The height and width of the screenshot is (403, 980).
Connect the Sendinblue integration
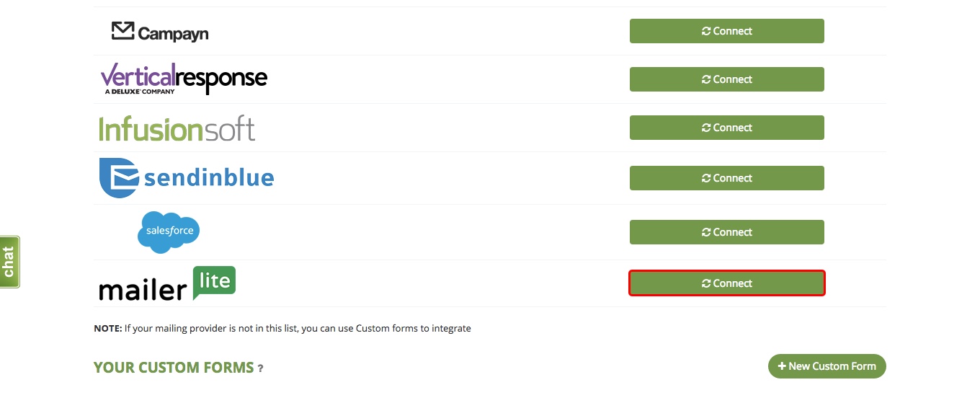point(726,178)
